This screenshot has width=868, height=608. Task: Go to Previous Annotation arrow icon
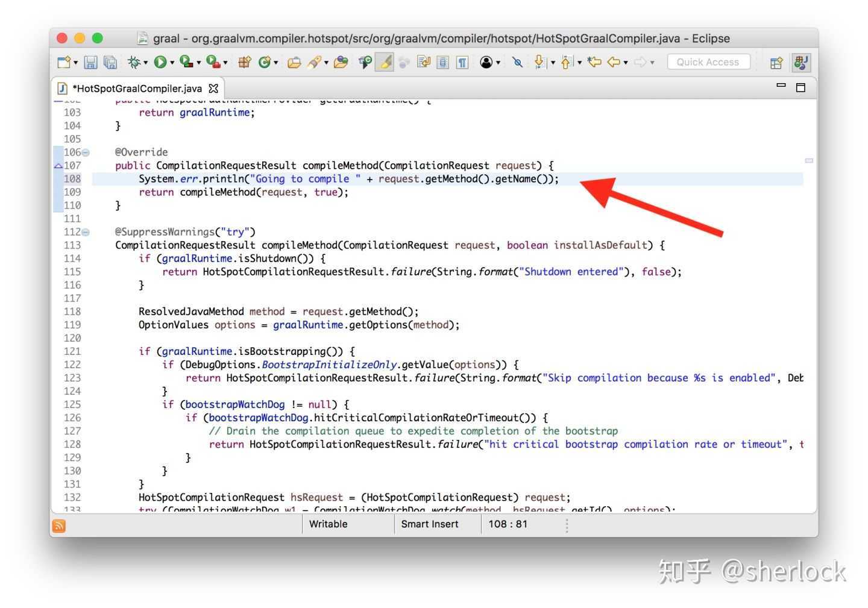tap(567, 62)
